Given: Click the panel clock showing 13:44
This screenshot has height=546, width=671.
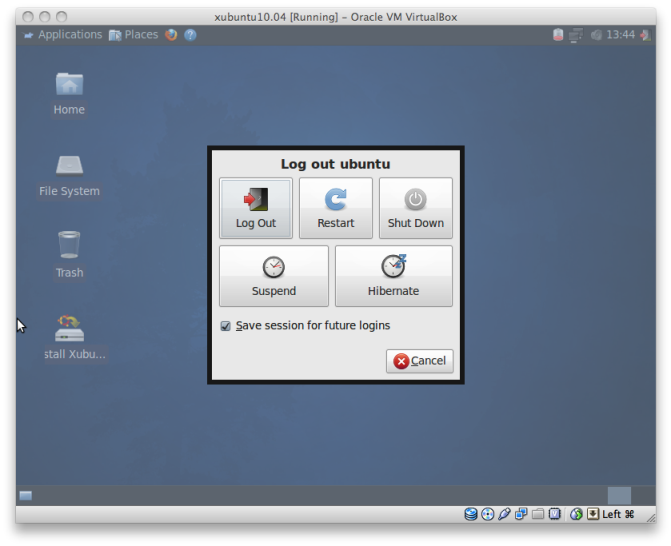Looking at the screenshot, I should click(x=621, y=35).
